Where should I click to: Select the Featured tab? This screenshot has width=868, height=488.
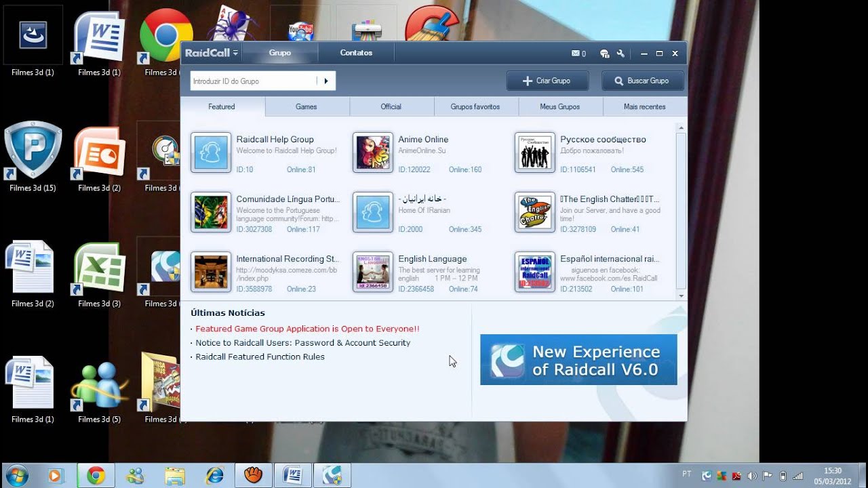(222, 106)
